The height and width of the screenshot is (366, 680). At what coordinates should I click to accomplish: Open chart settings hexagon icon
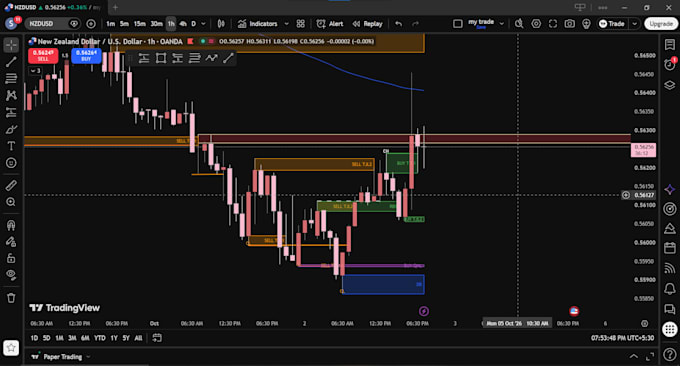coord(536,24)
